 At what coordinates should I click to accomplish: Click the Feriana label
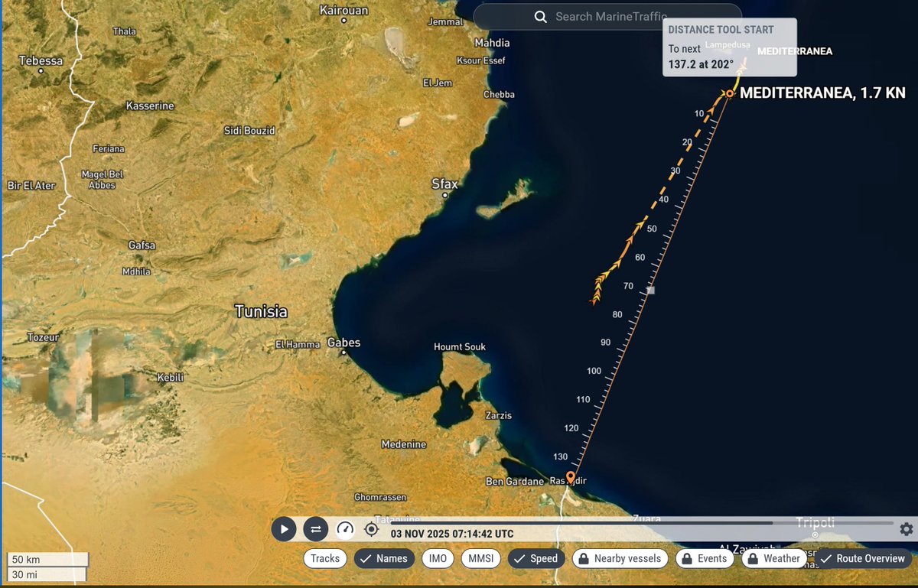(109, 148)
